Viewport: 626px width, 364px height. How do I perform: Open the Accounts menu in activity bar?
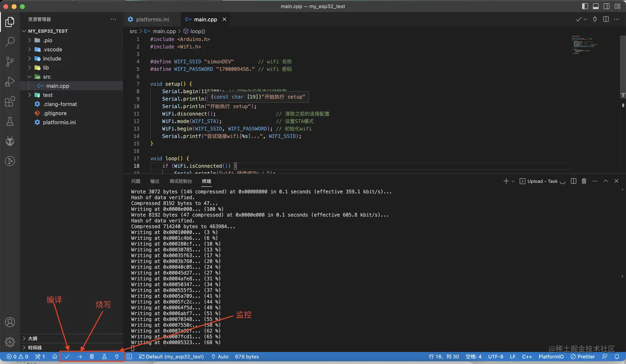point(10,322)
